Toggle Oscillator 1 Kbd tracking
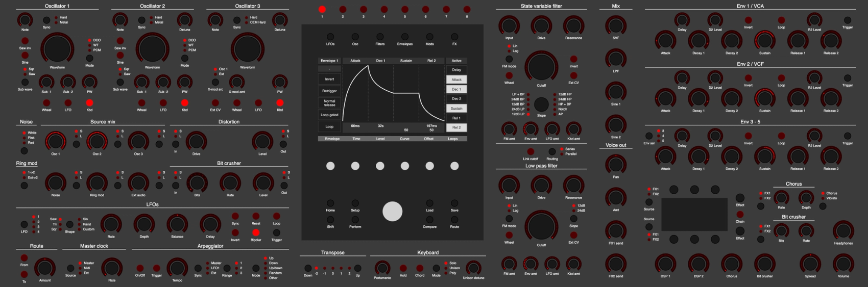 (x=89, y=103)
